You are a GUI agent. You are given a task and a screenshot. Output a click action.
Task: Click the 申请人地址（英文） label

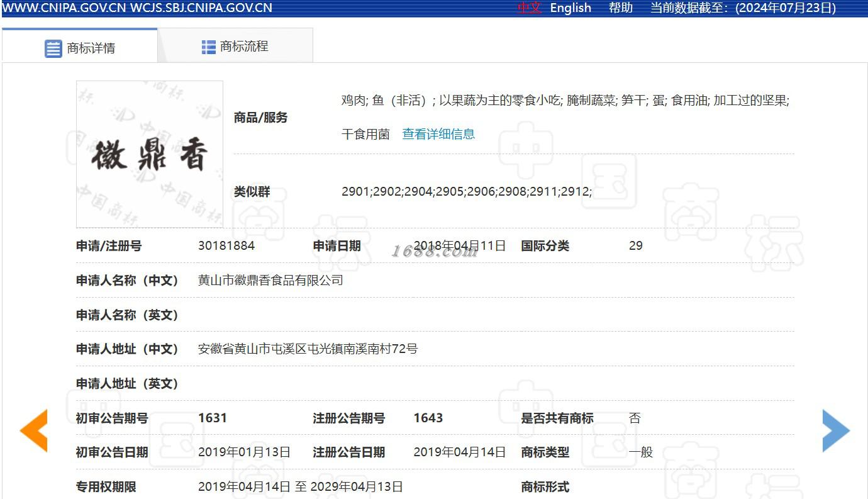128,383
